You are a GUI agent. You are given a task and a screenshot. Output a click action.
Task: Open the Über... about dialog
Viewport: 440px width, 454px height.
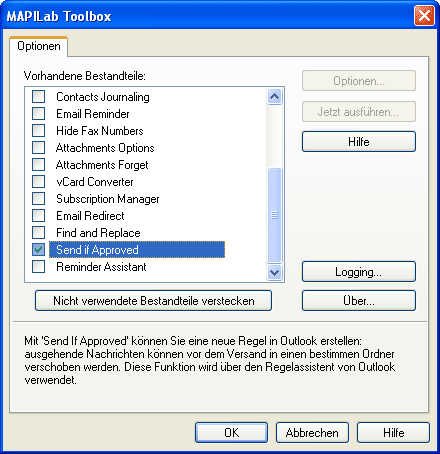[359, 301]
